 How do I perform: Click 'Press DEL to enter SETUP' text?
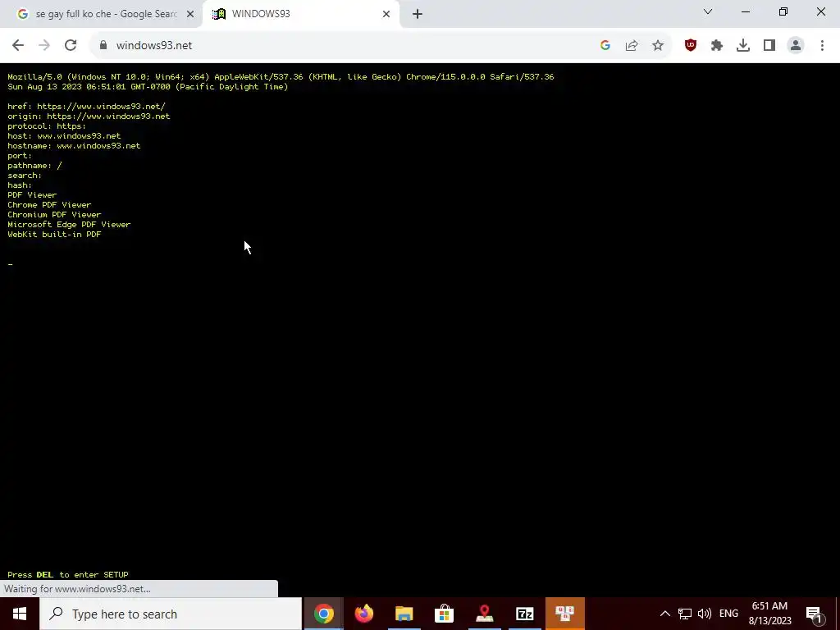tap(68, 574)
